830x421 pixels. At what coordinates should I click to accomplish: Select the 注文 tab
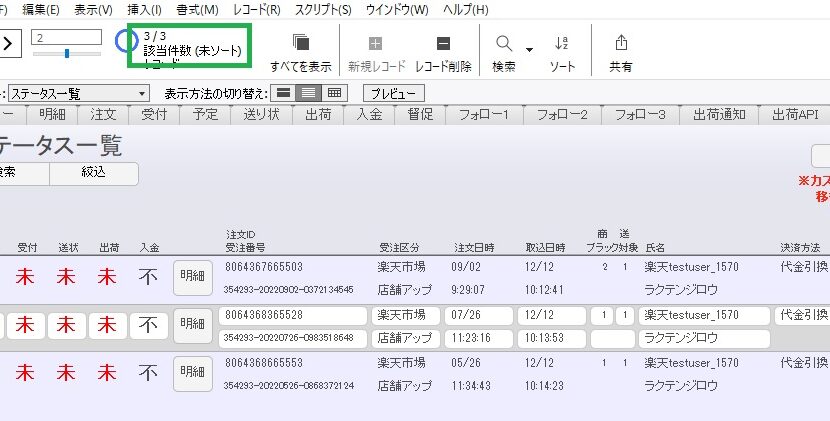coord(103,114)
